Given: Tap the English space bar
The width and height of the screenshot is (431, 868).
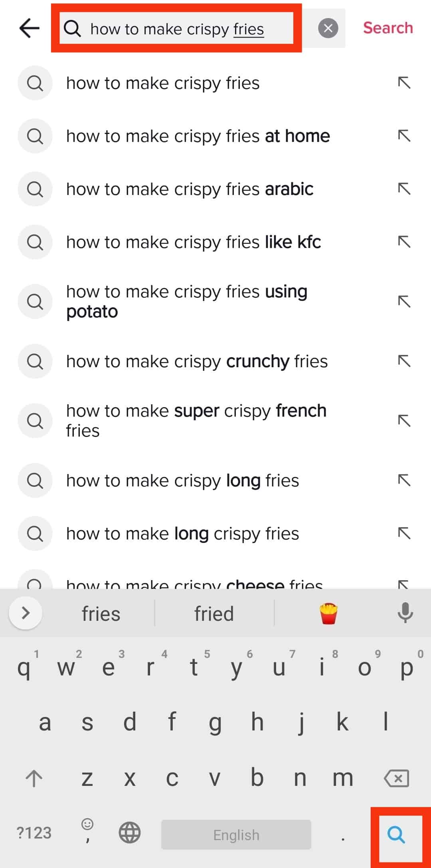Looking at the screenshot, I should [x=236, y=835].
